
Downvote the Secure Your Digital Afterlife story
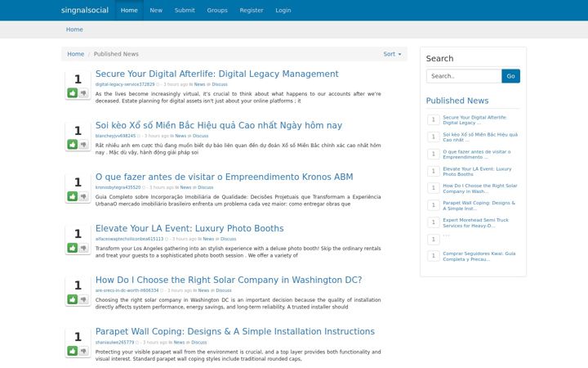tap(83, 92)
